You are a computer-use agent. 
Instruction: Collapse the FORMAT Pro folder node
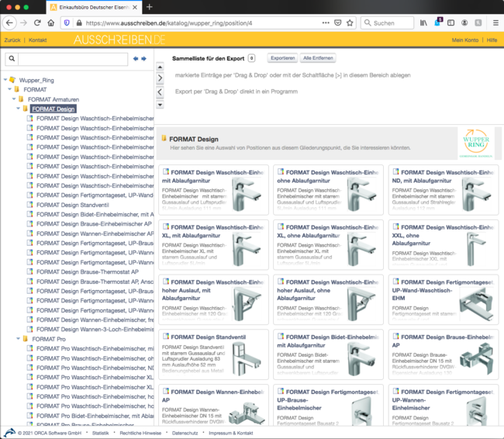point(19,339)
